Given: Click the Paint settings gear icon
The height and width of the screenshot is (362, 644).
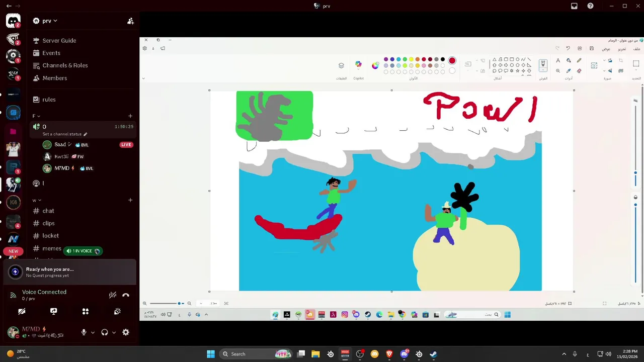Looking at the screenshot, I should pyautogui.click(x=145, y=48).
